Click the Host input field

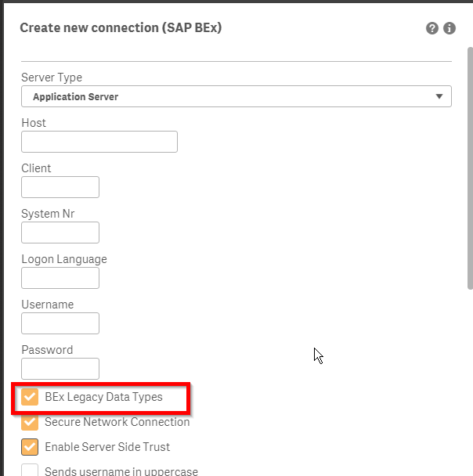[x=99, y=142]
